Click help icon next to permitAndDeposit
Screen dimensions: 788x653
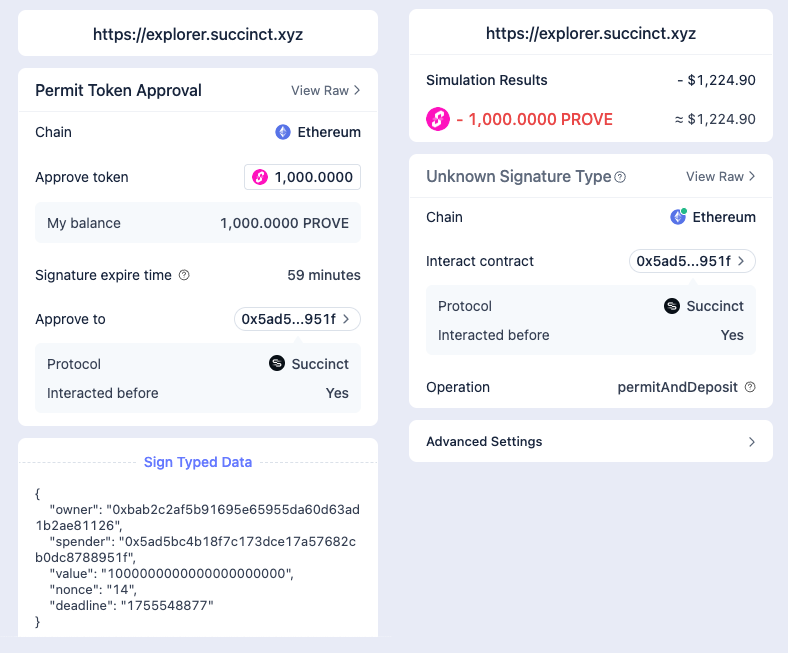click(750, 387)
